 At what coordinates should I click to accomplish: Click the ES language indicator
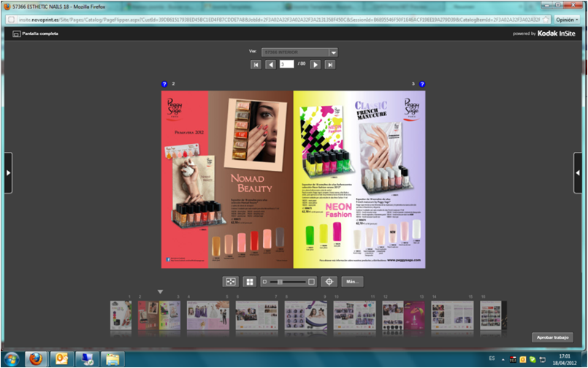tap(492, 359)
